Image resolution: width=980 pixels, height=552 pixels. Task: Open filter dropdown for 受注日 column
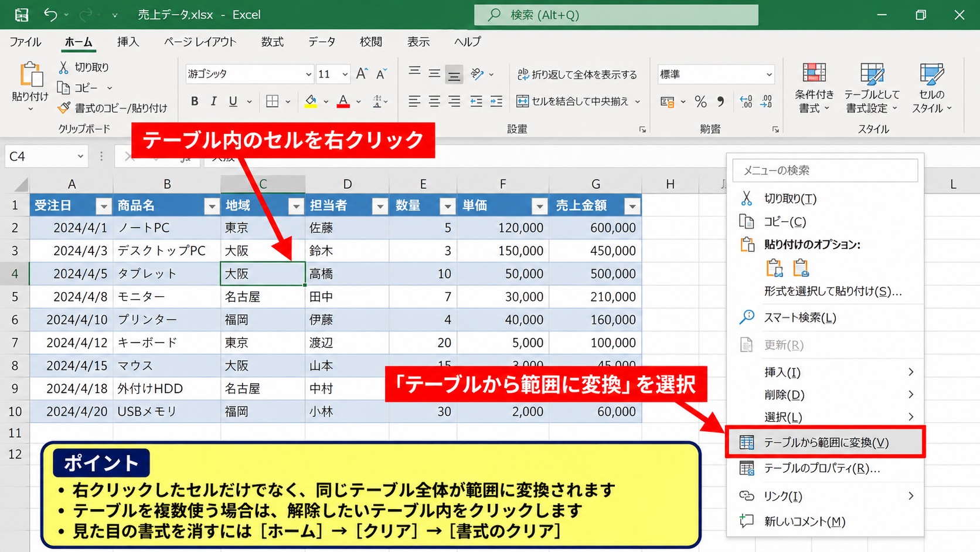pyautogui.click(x=104, y=206)
